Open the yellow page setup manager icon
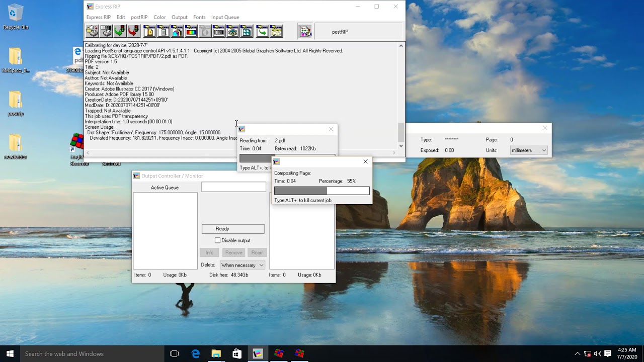The image size is (644, 362). tap(149, 32)
